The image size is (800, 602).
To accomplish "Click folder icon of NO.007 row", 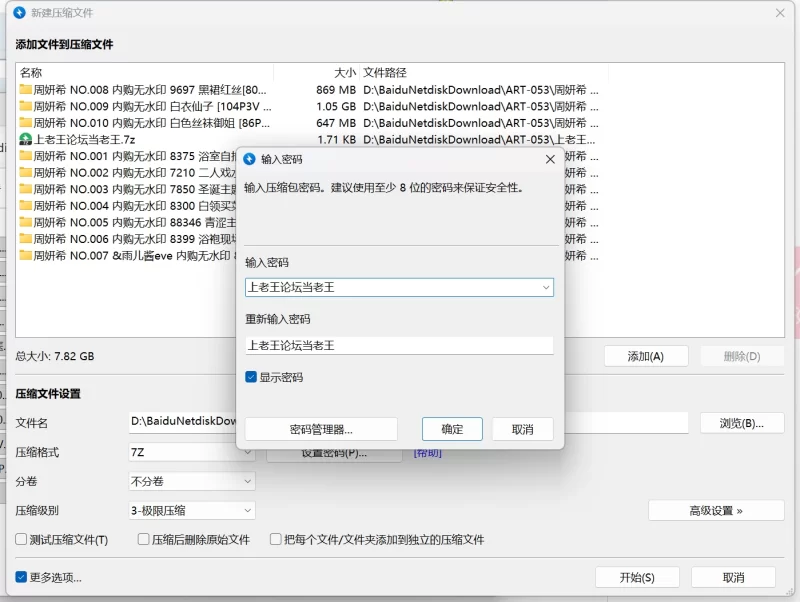I will pyautogui.click(x=26, y=256).
